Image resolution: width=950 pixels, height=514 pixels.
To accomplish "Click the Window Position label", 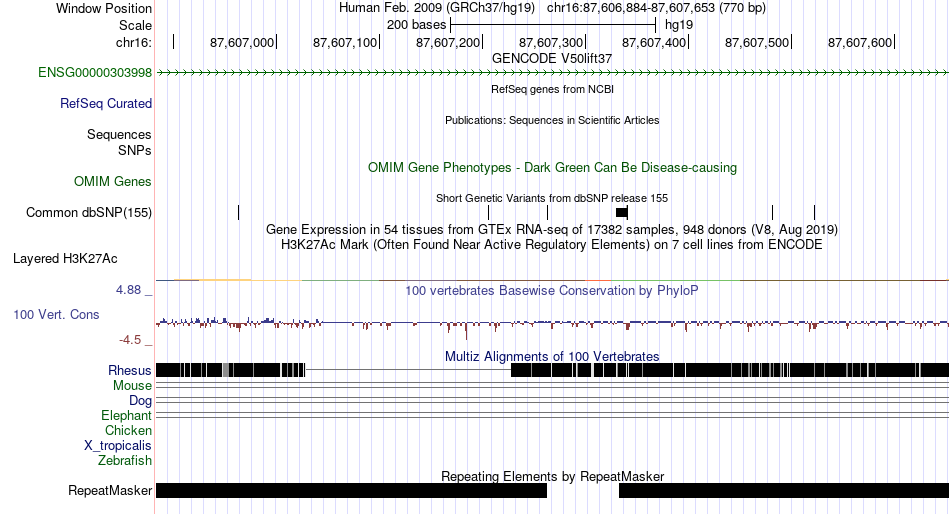I will pos(104,8).
